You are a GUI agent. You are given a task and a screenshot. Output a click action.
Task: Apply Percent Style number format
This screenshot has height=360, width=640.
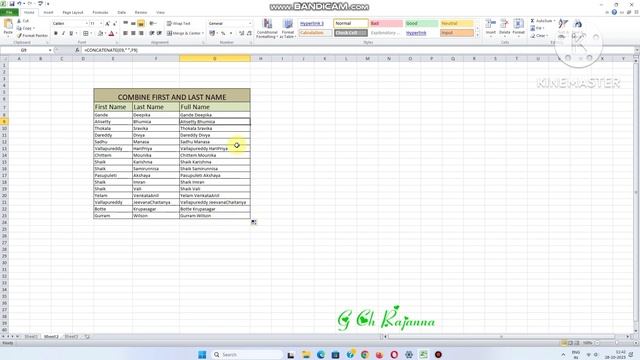click(223, 33)
